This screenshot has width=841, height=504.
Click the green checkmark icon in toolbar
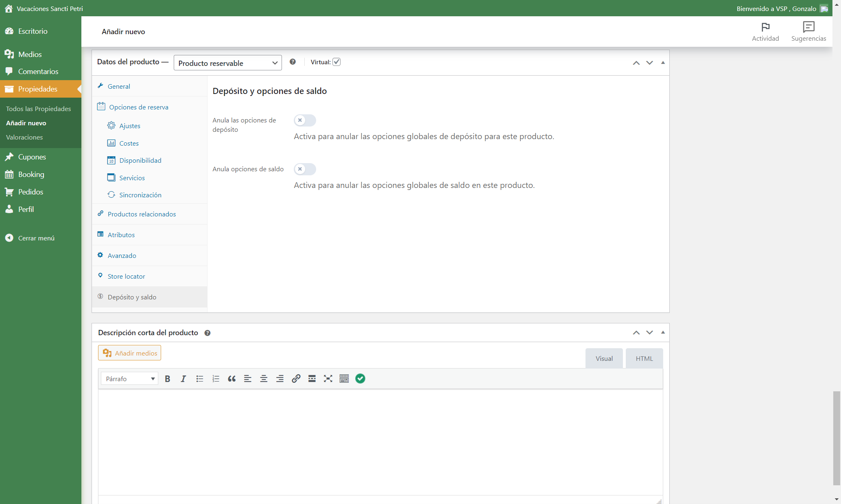(x=360, y=379)
